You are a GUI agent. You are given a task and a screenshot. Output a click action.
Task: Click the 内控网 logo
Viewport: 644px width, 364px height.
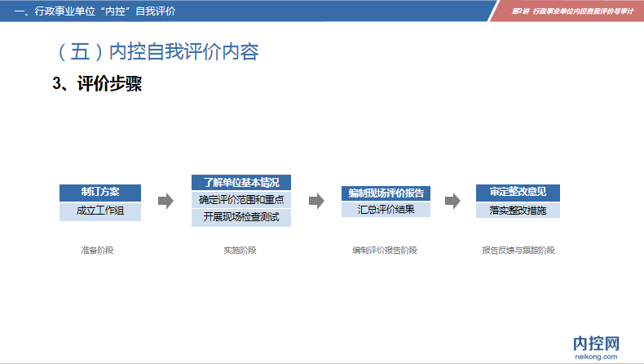(597, 344)
